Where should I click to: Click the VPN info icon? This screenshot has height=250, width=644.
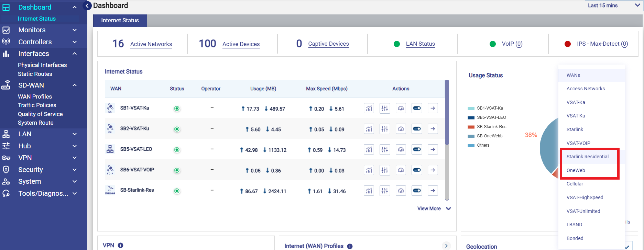pyautogui.click(x=121, y=245)
